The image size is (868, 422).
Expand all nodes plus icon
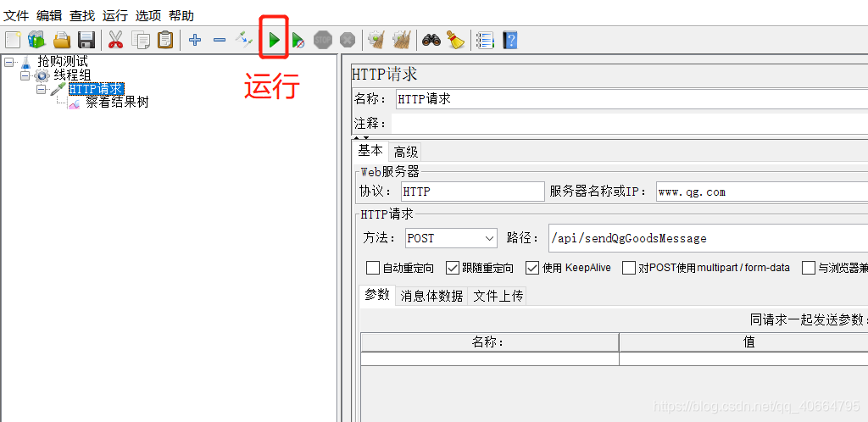(195, 40)
